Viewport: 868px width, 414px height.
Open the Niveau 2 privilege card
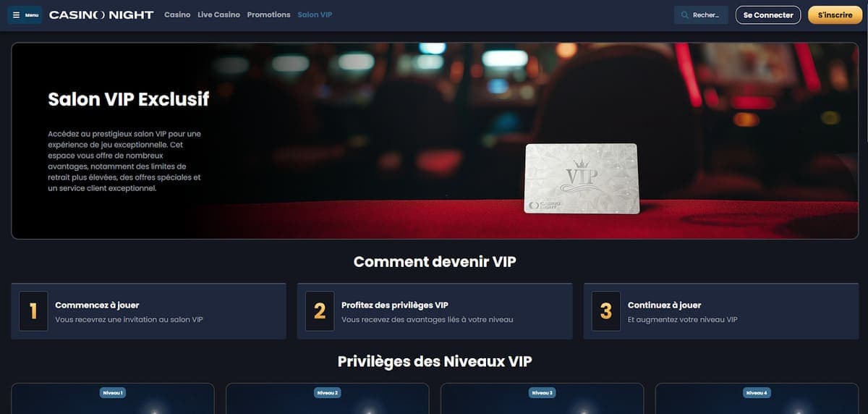coord(327,399)
